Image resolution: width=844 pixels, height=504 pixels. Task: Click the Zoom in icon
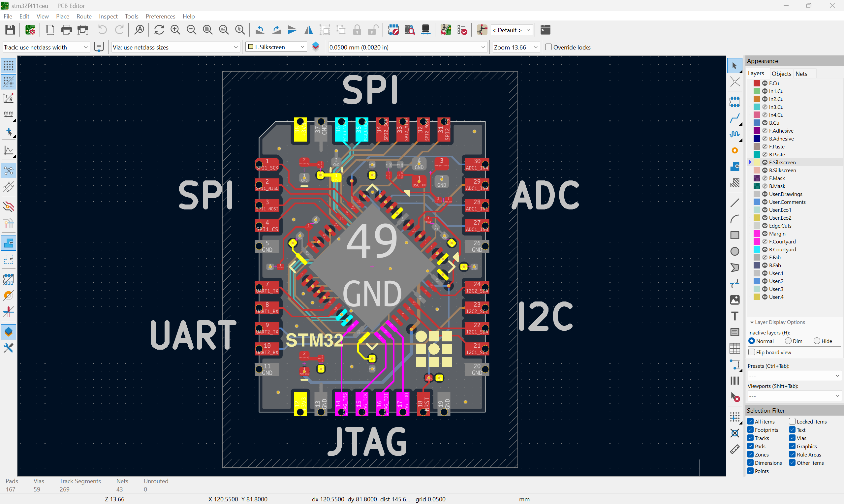[175, 30]
